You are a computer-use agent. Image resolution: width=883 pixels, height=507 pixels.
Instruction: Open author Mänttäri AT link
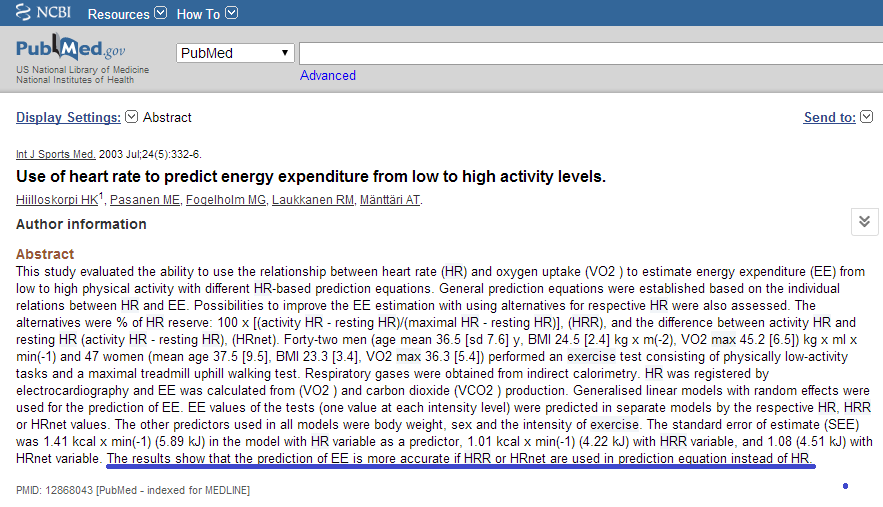(390, 199)
